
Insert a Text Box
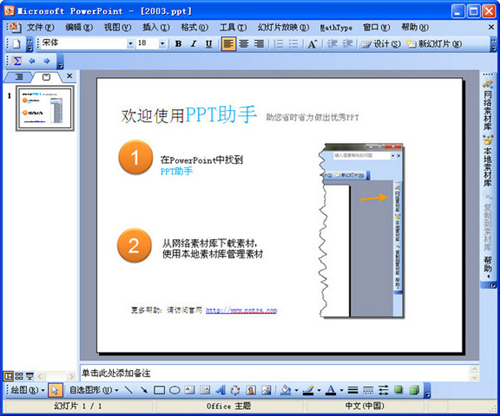[x=190, y=390]
